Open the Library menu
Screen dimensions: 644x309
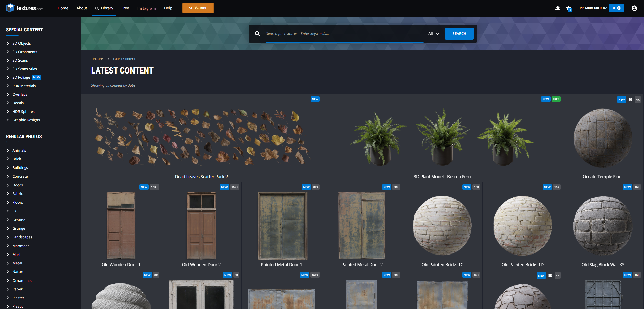(x=104, y=8)
